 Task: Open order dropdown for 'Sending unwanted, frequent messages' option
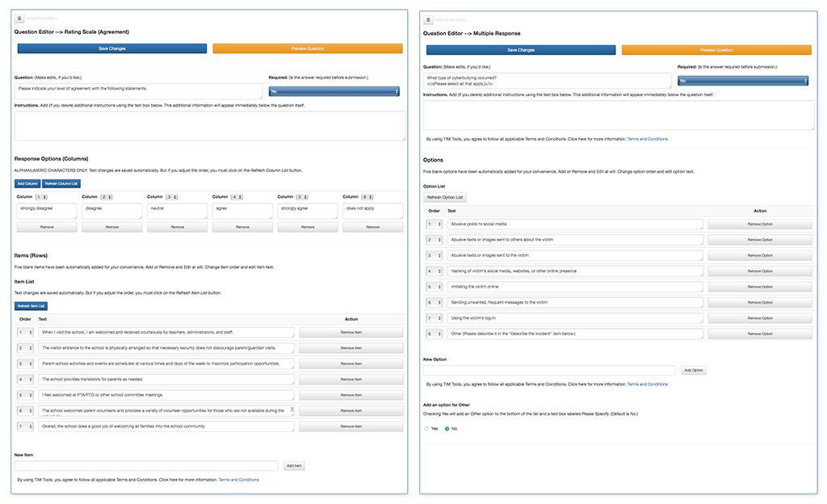[x=434, y=303]
